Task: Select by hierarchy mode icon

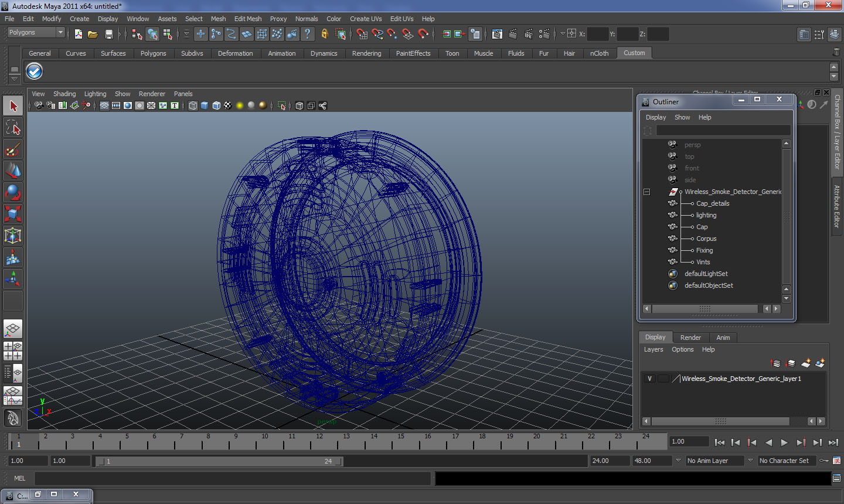Action: point(137,34)
